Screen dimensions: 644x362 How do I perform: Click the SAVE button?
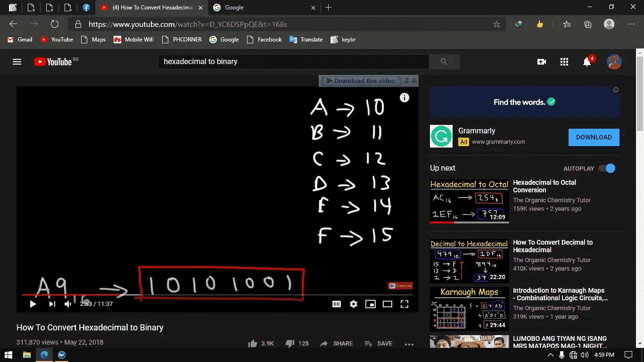click(379, 344)
